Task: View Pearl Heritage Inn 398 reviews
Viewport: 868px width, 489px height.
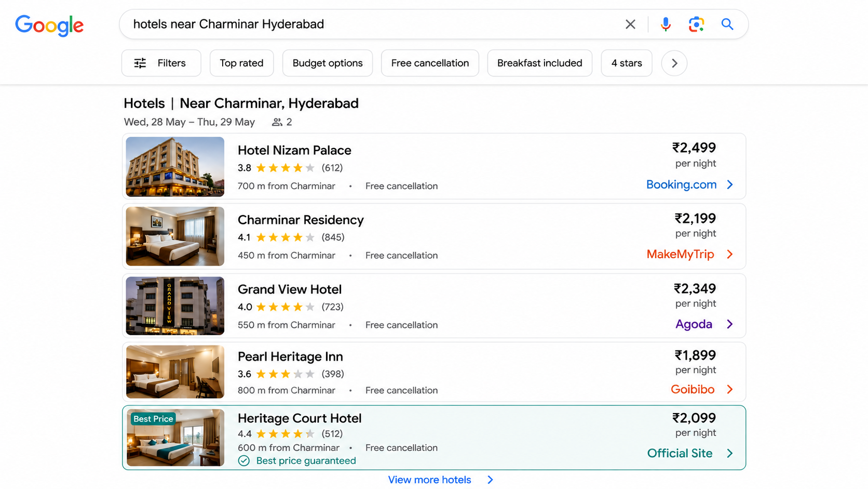Action: point(333,374)
